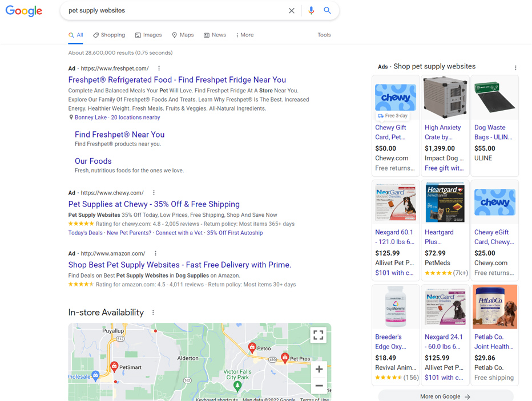Start voice search with microphone icon
This screenshot has height=401, width=532.
[x=311, y=10]
